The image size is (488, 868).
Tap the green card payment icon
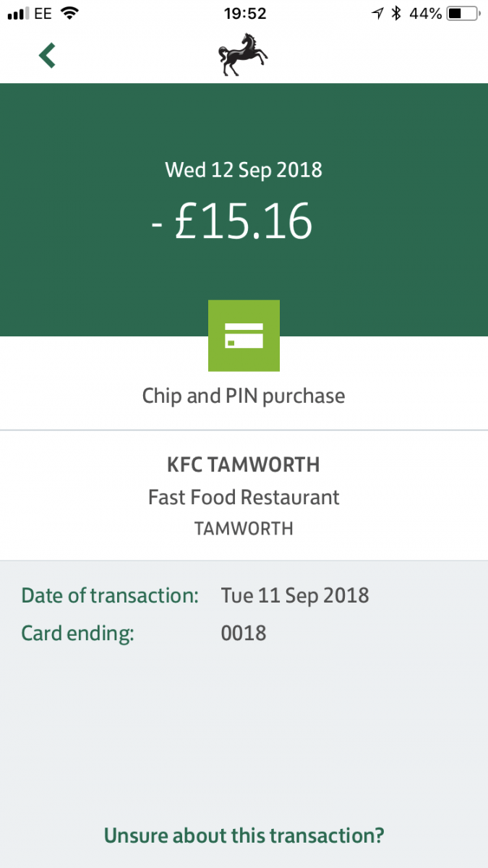[244, 336]
